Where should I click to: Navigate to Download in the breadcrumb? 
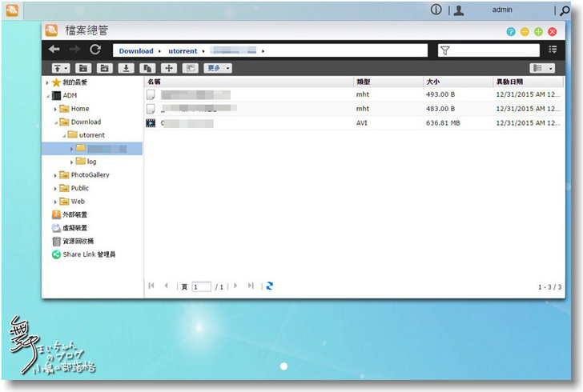(136, 51)
